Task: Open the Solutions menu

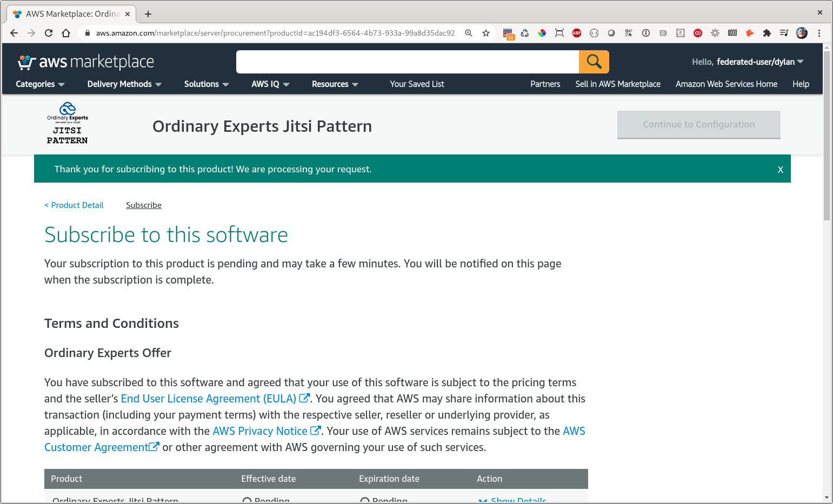Action: [206, 84]
